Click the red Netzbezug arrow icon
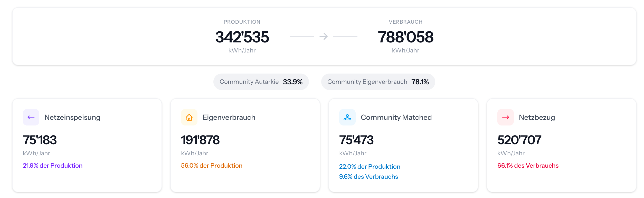644x198 pixels. tap(506, 117)
